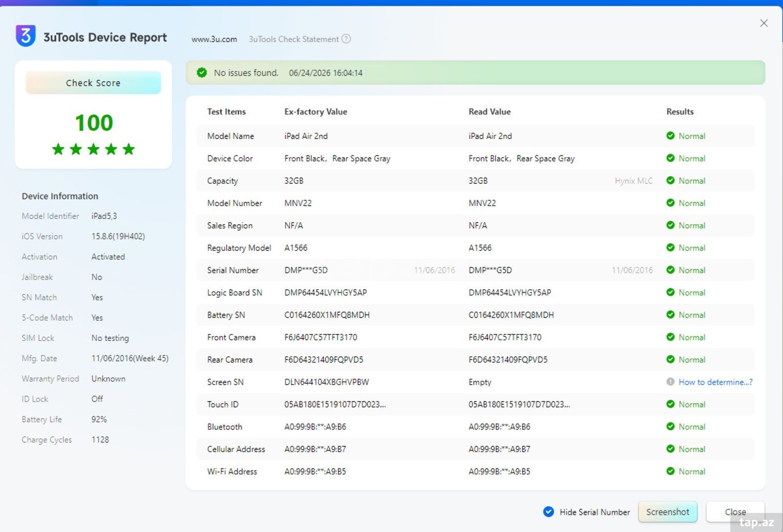Click the Close button at the bottom
Image resolution: width=783 pixels, height=532 pixels.
[x=735, y=512]
